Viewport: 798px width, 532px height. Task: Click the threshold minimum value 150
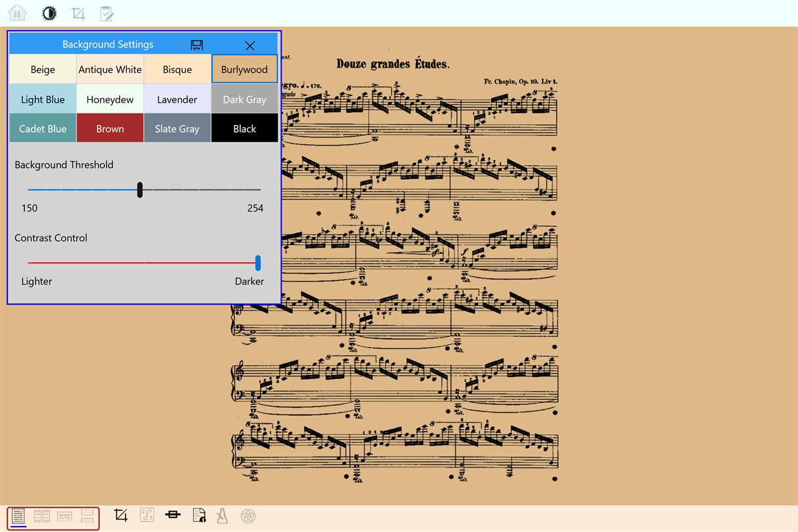(x=30, y=208)
